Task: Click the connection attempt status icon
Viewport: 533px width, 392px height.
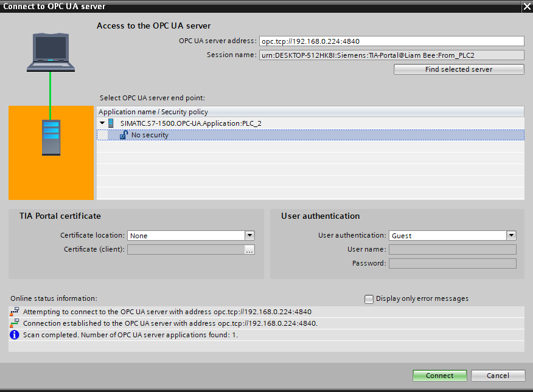Action: 15,312
